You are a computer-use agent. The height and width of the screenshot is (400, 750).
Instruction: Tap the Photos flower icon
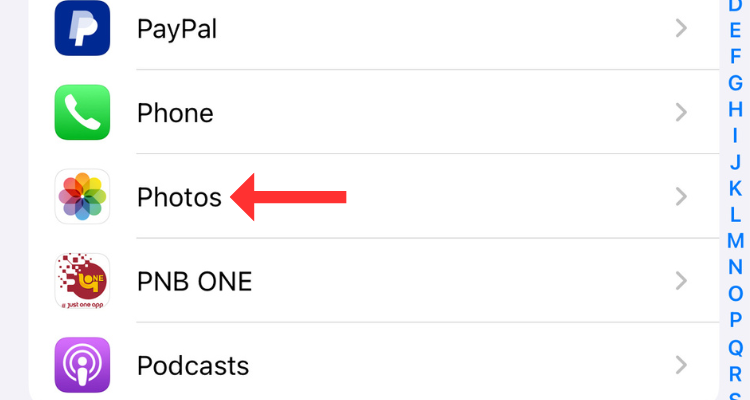click(82, 197)
